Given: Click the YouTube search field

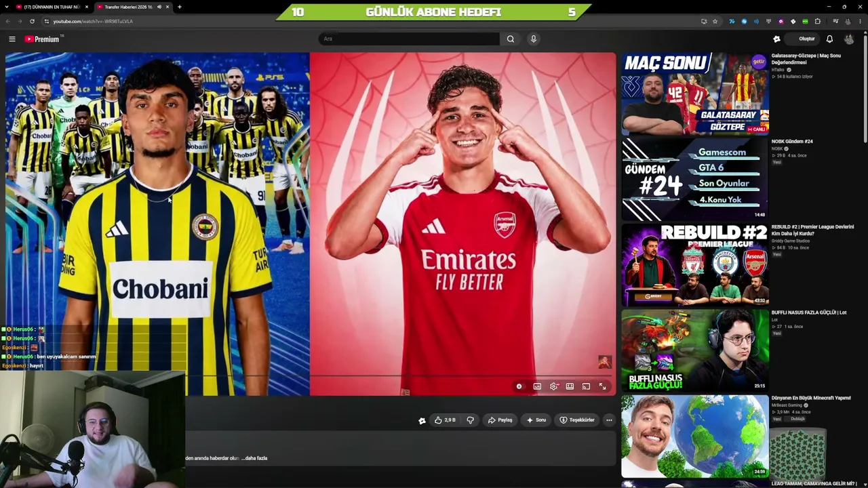Looking at the screenshot, I should 410,39.
